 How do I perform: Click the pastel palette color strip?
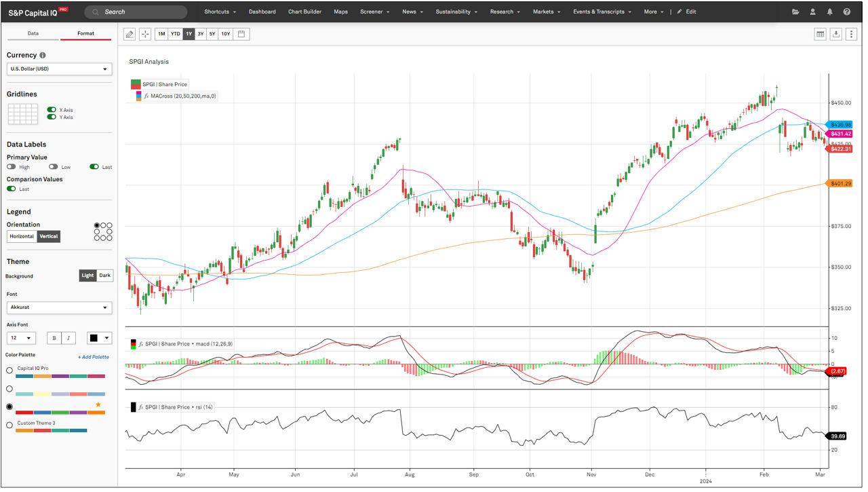60,394
